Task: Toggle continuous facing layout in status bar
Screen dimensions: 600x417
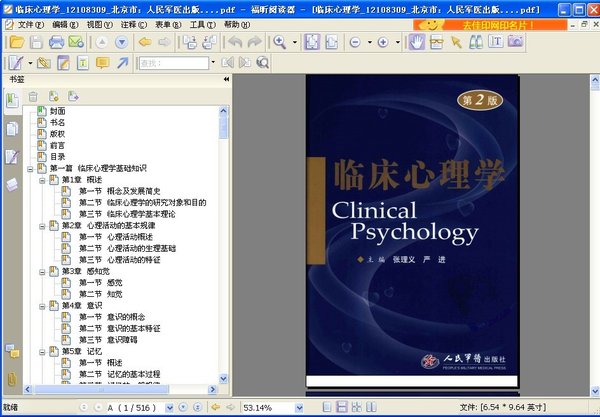Action: [x=356, y=407]
